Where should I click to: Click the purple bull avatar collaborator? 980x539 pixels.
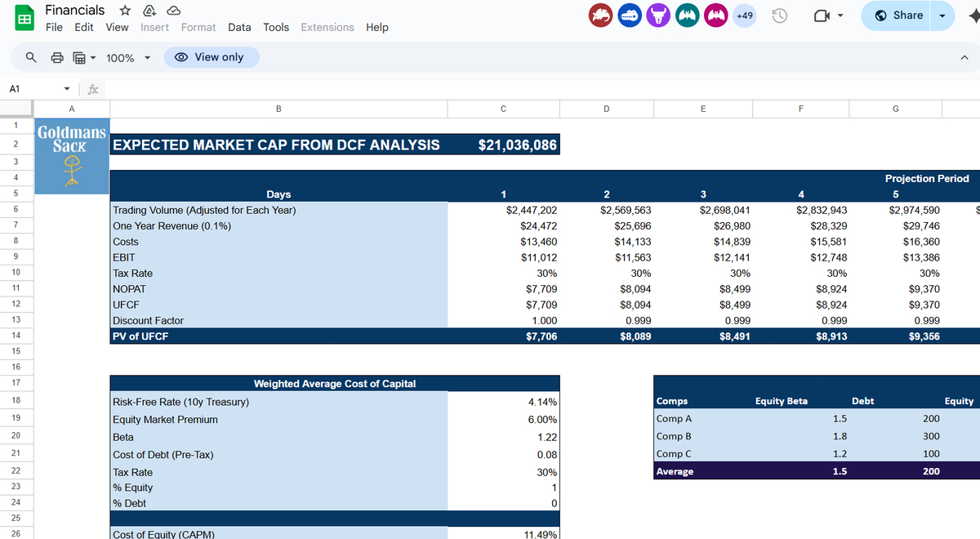tap(658, 15)
